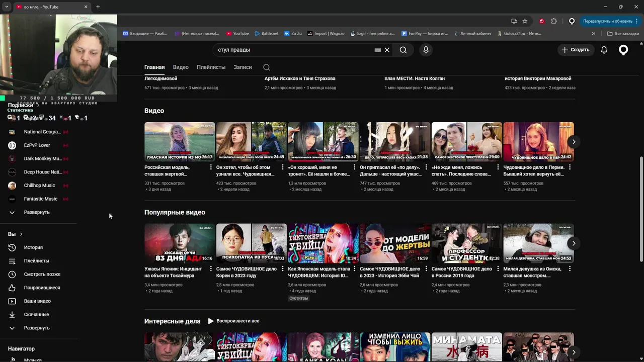Switch to the Записи channel tab
Image resolution: width=644 pixels, height=362 pixels.
[x=243, y=67]
